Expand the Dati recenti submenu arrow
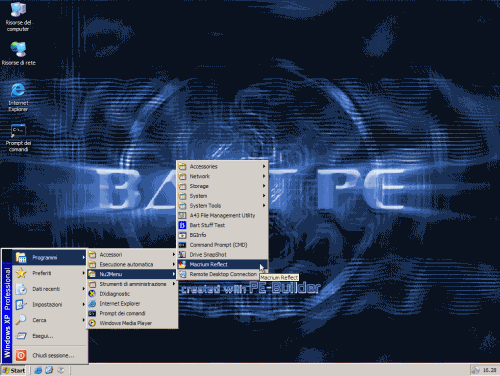The height and width of the screenshot is (376, 500). [x=83, y=289]
